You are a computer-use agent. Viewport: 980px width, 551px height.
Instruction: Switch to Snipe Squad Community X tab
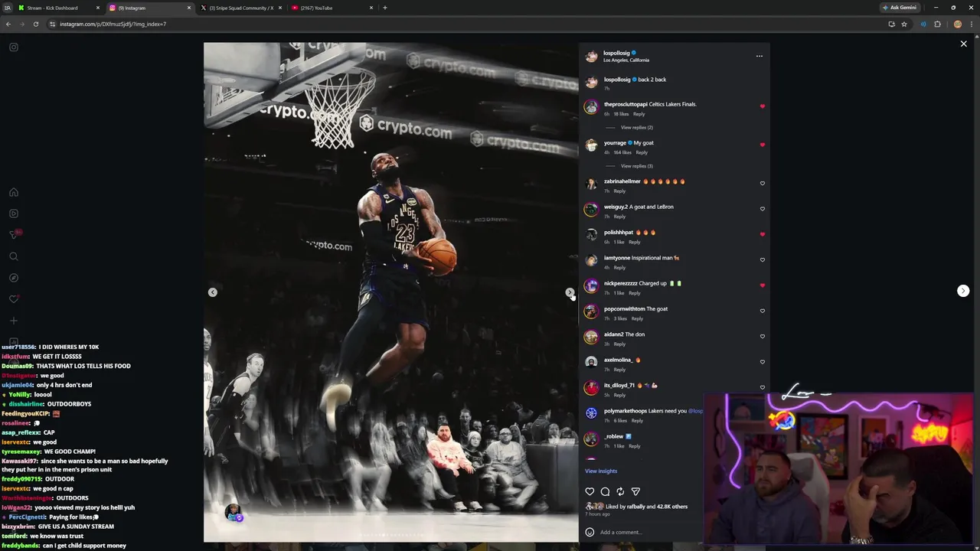coord(241,8)
